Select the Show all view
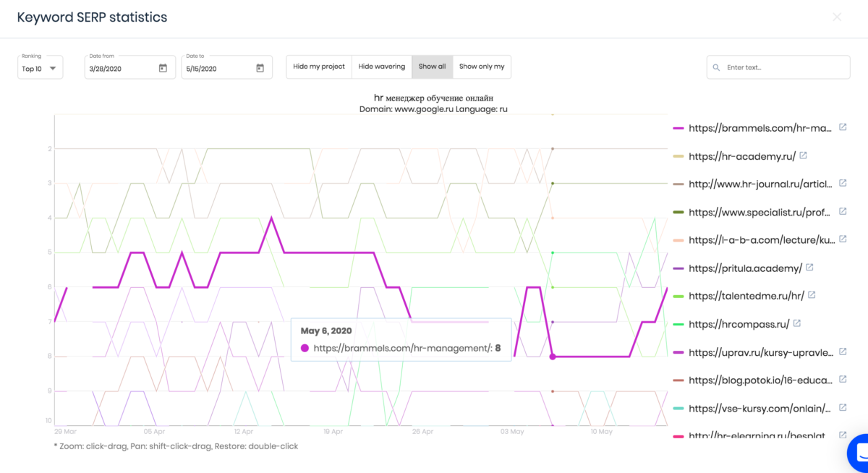The width and height of the screenshot is (868, 473). pyautogui.click(x=432, y=67)
